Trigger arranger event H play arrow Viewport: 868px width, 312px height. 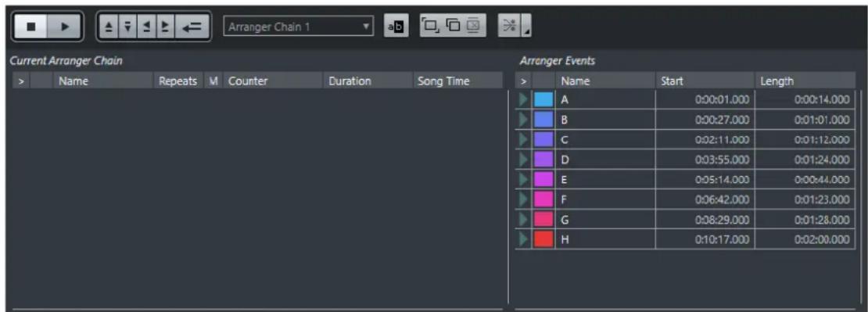523,239
